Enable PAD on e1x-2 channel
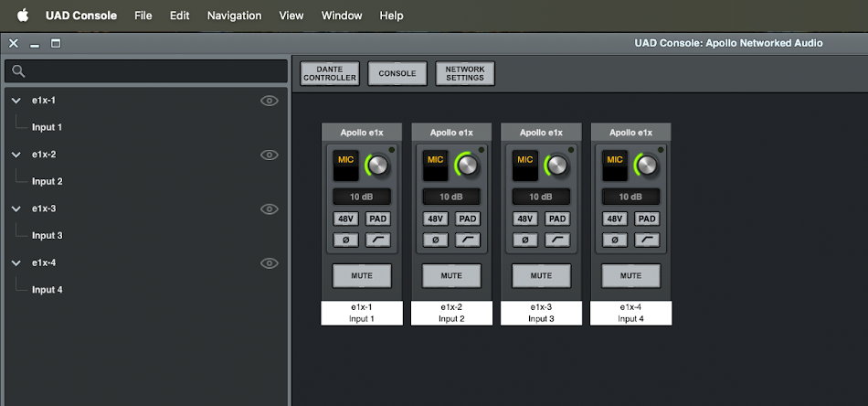Image resolution: width=868 pixels, height=406 pixels. 468,219
